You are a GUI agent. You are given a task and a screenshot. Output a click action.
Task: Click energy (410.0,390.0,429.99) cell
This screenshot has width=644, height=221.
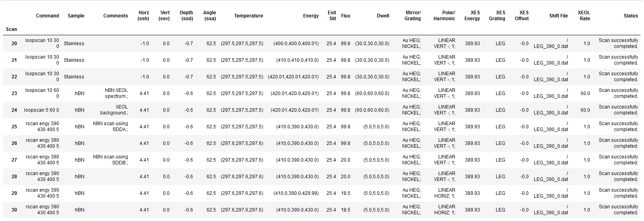tap(296, 193)
